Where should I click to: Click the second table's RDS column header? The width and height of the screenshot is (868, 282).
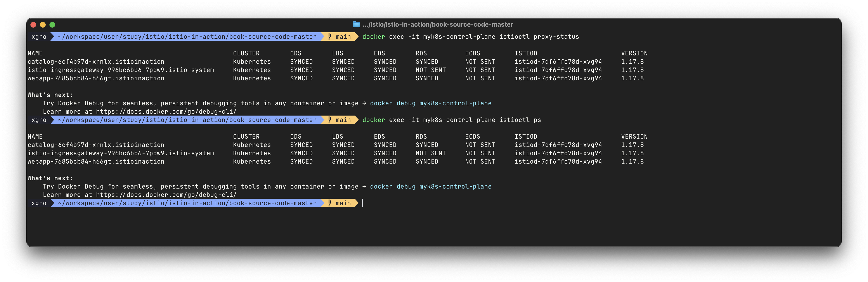coord(421,136)
